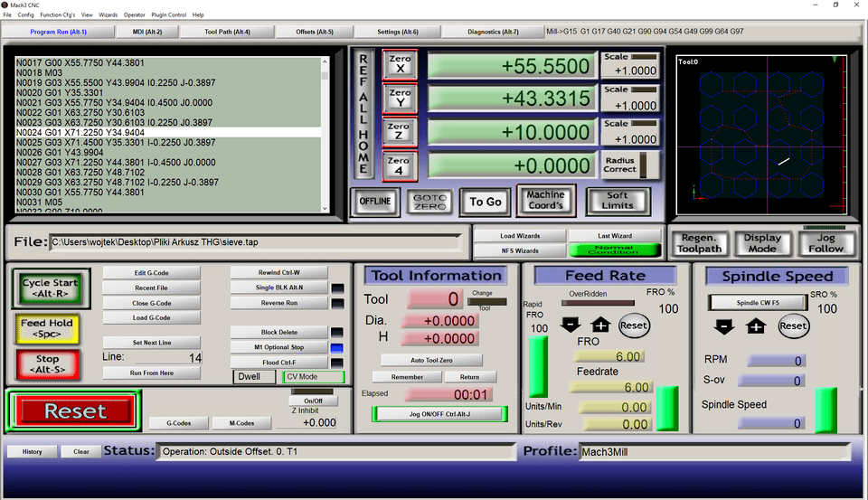Reset the feed rate override
Screen dimensions: 868x500
tap(633, 325)
